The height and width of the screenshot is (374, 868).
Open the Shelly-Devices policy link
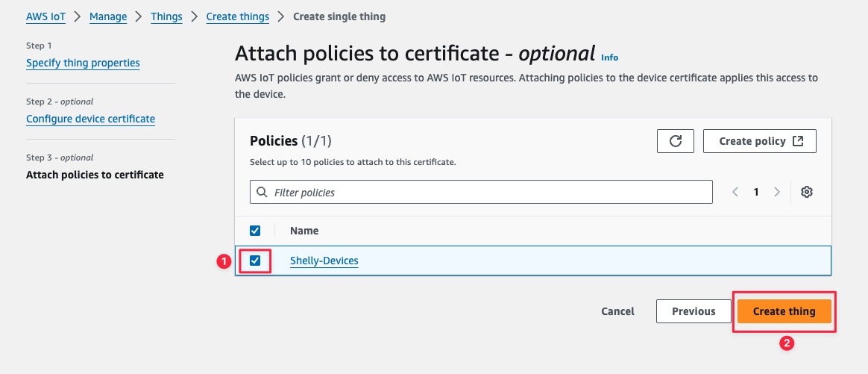[x=324, y=261]
